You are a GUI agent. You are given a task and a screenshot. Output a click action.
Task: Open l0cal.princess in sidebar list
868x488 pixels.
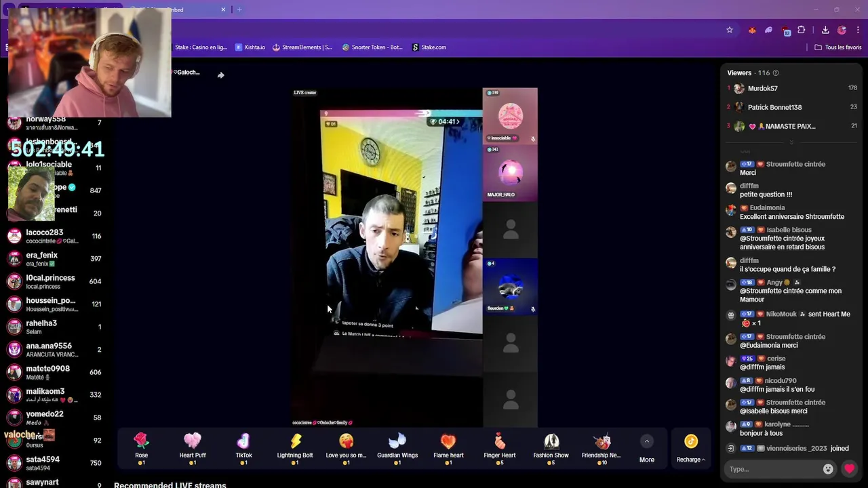[x=56, y=281]
